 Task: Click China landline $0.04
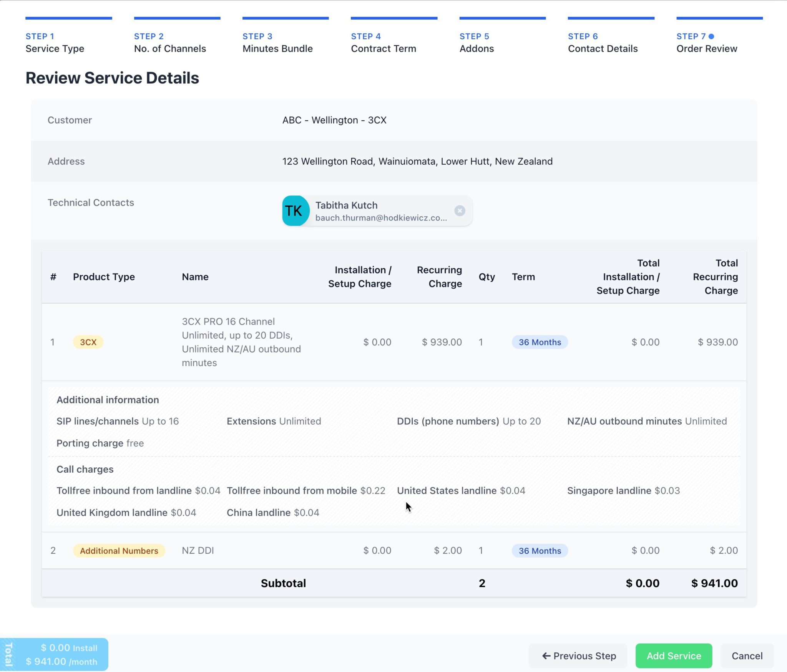coord(273,513)
